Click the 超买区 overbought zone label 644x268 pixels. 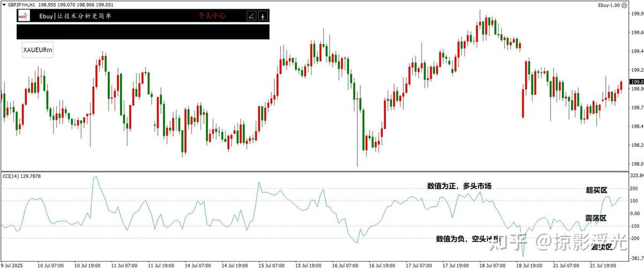click(596, 190)
